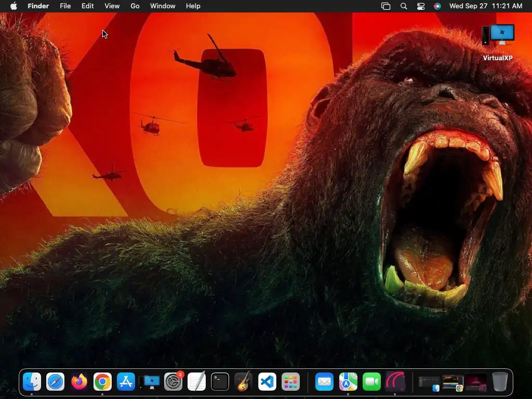This screenshot has width=532, height=399.
Task: Restore the minimized dark red window thumbnail
Action: (x=476, y=383)
